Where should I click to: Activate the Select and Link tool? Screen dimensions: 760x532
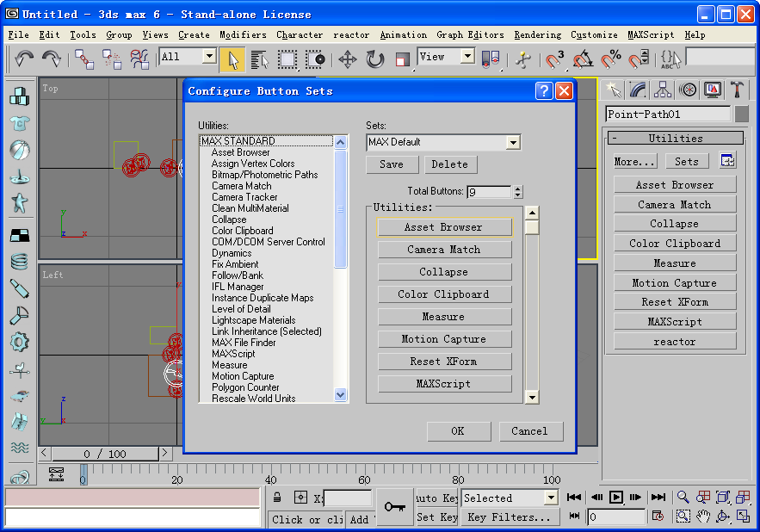click(83, 59)
